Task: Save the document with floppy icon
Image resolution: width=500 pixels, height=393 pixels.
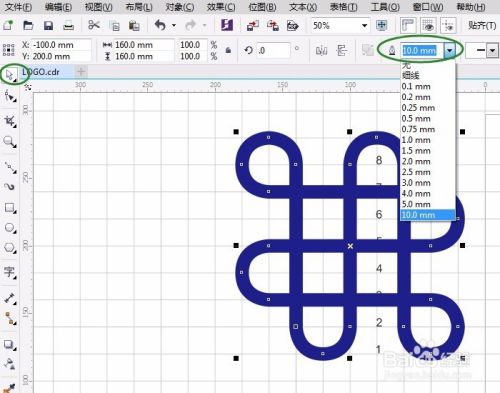Action: 48,25
